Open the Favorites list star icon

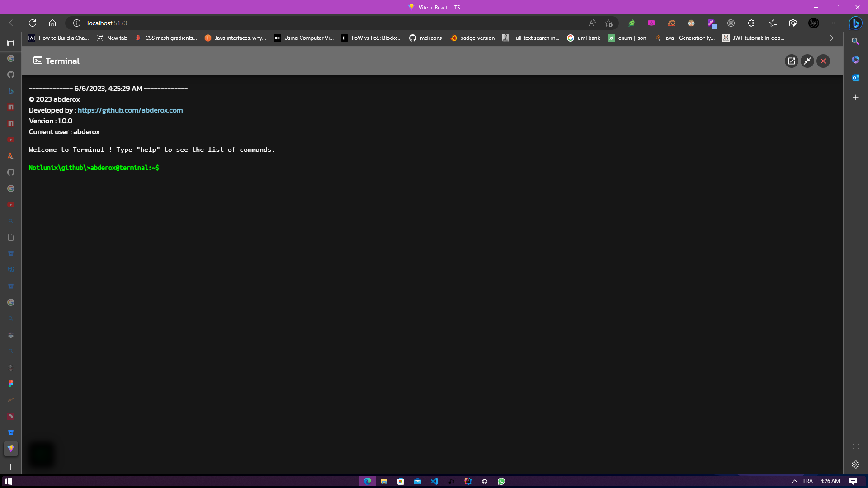tap(773, 23)
